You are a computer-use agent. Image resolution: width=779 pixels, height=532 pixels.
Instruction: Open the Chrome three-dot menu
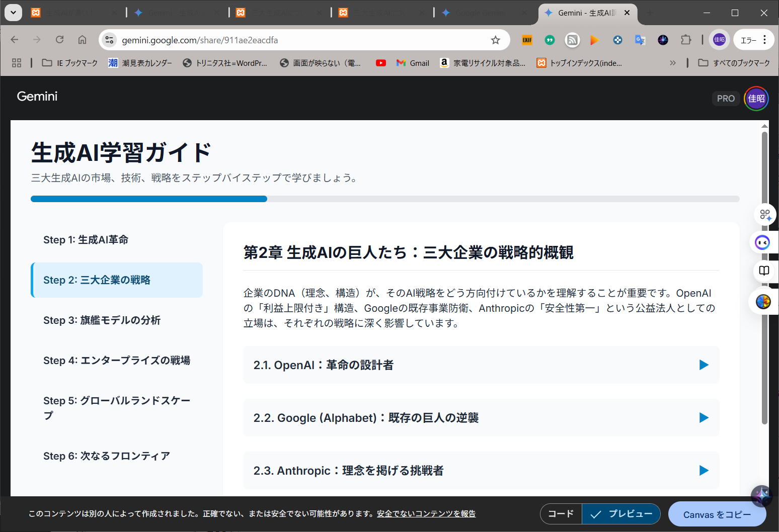[x=765, y=40]
